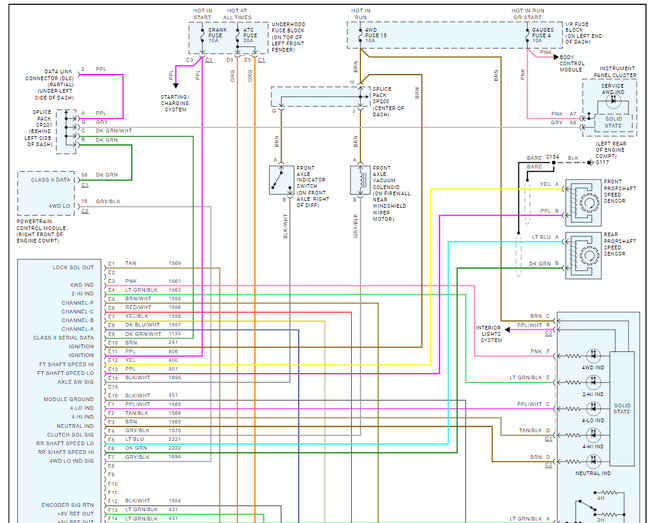Click the LED symbol above NEUTRAL IND
Viewport: 650px width, 523px height.
[593, 461]
